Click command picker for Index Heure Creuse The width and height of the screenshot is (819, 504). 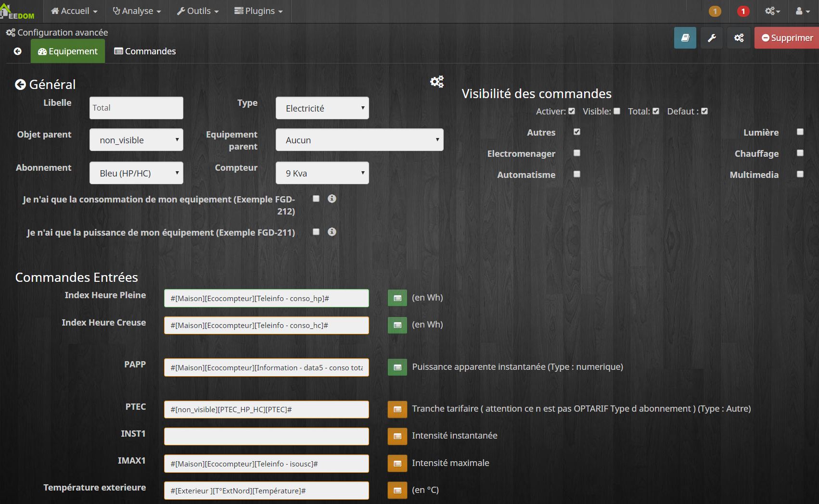coord(397,325)
